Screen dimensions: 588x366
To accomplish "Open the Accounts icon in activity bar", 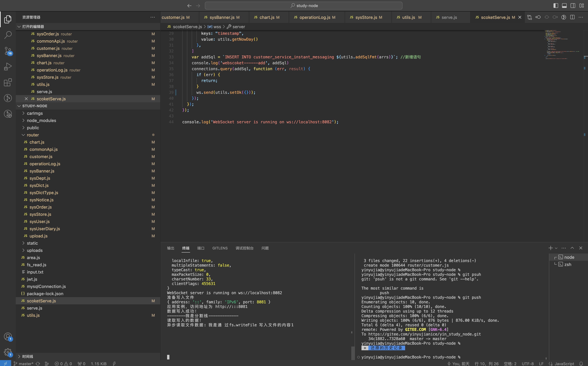I will [8, 337].
